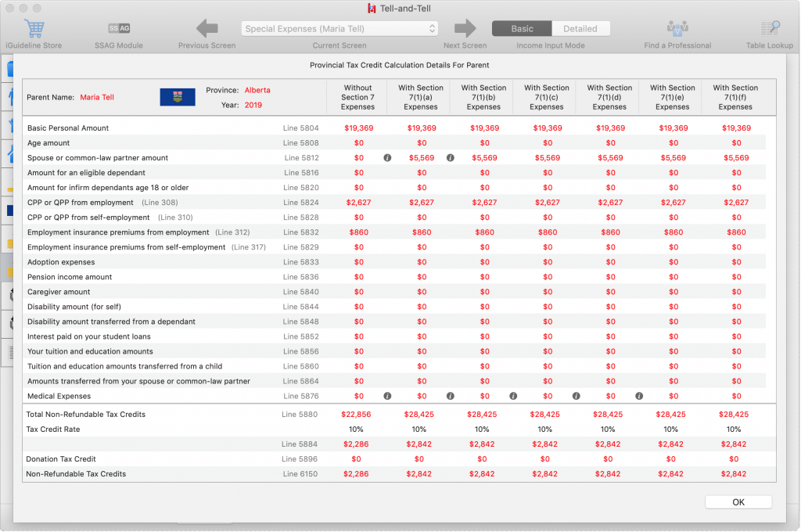801x532 pixels.
Task: Click Employment insurance premiums from employment label
Action: click(x=118, y=232)
